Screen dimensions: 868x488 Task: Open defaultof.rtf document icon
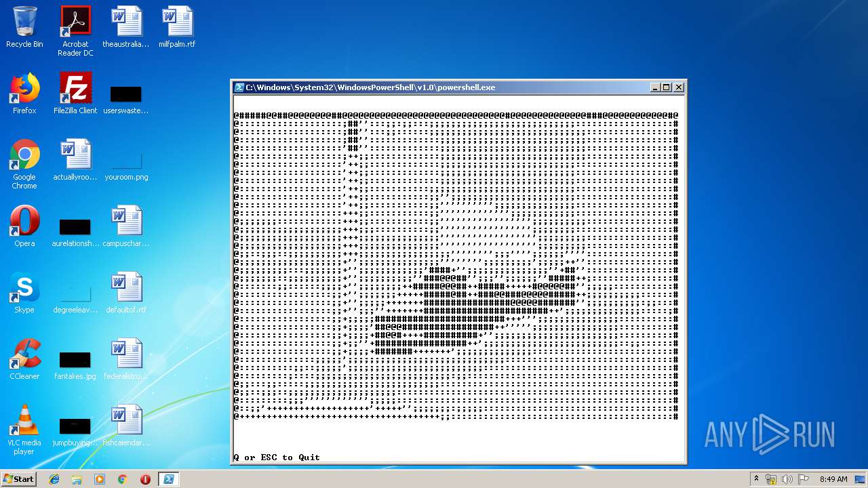[126, 293]
